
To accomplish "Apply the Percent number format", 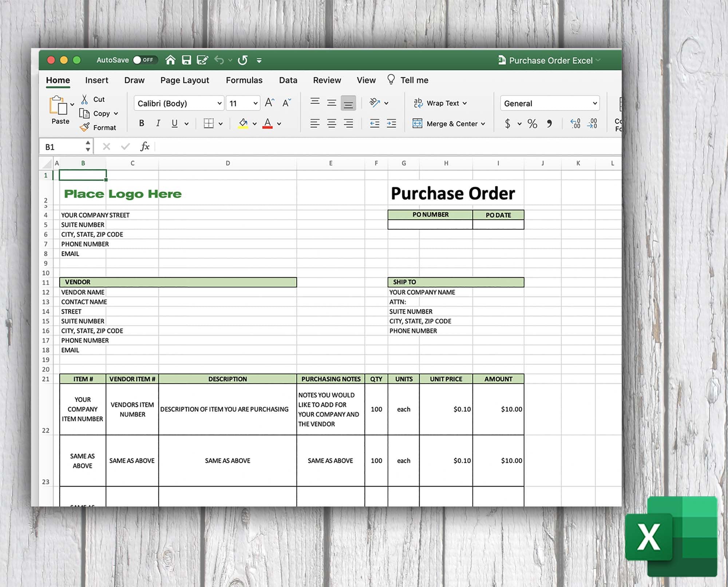I will [x=532, y=123].
